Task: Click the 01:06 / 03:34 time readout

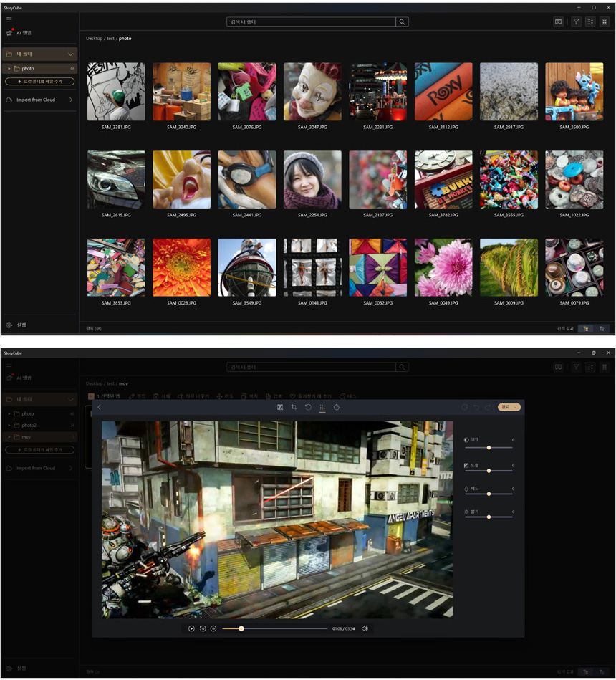Action: (x=343, y=629)
